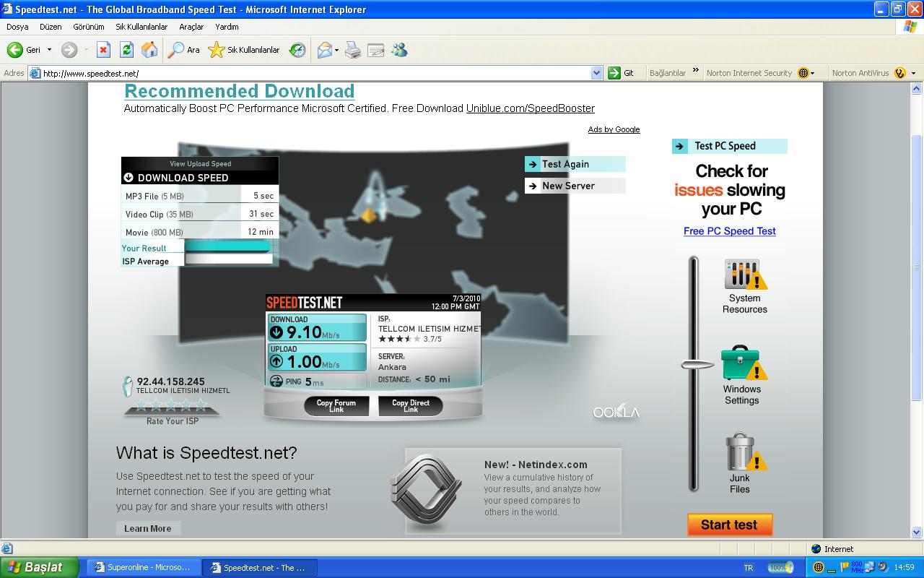The image size is (924, 578).
Task: Open the Yardım menu
Action: (227, 27)
